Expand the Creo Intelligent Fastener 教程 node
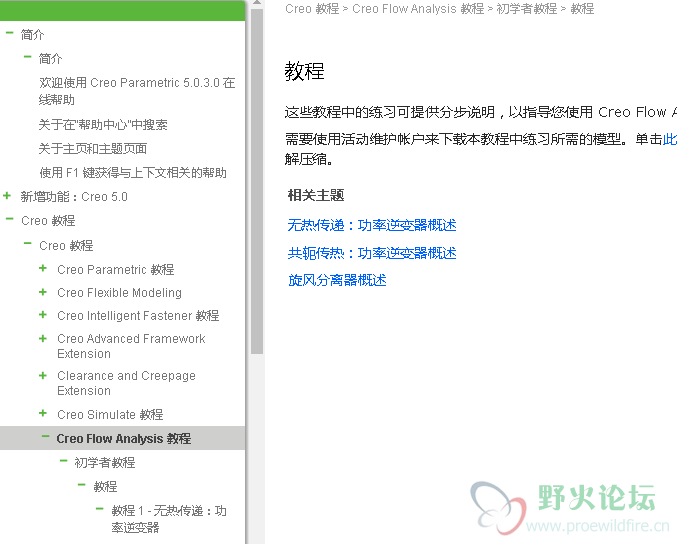This screenshot has height=544, width=679. click(x=42, y=315)
